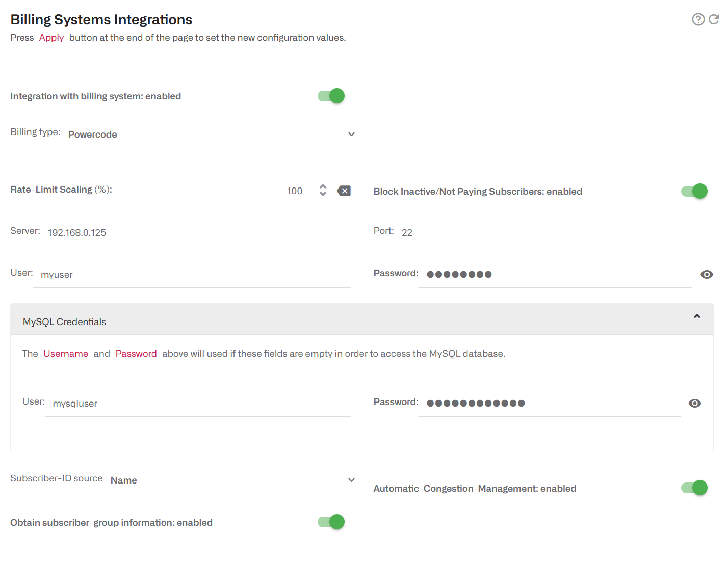
Task: Show the MySQL Credentials password
Action: point(695,403)
